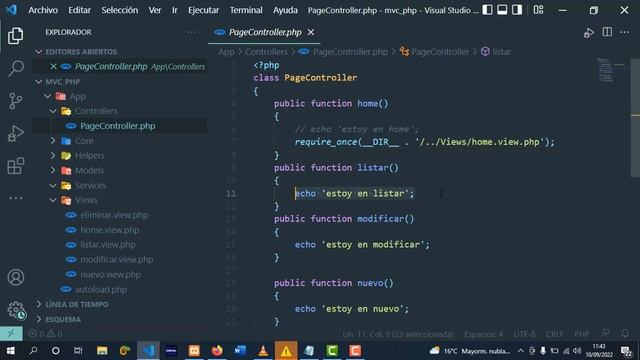Screen dimensions: 640x360
Task: Click Controllers in the breadcrumb path
Action: coord(266,52)
